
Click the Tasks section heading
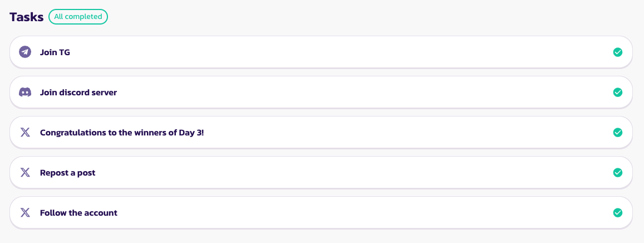tap(26, 17)
